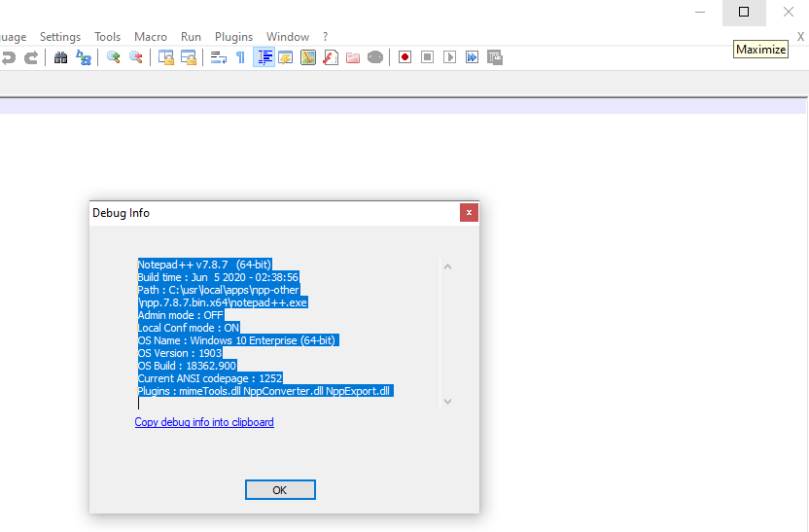809x532 pixels.
Task: Click the debug text scroll down arrow
Action: click(x=448, y=402)
